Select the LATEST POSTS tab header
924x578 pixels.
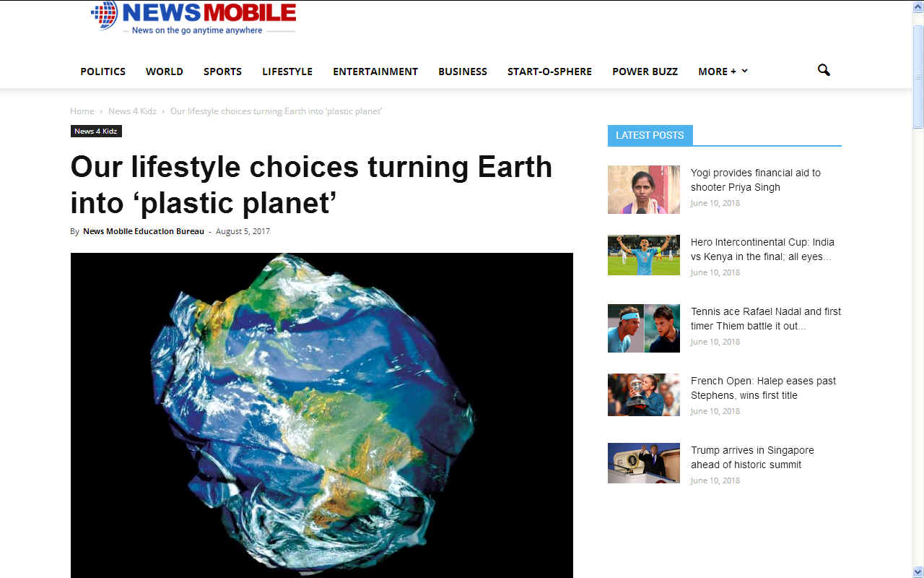click(x=650, y=135)
